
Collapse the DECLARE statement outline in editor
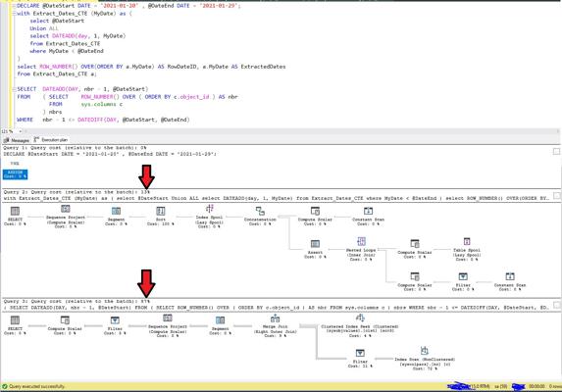(x=14, y=6)
